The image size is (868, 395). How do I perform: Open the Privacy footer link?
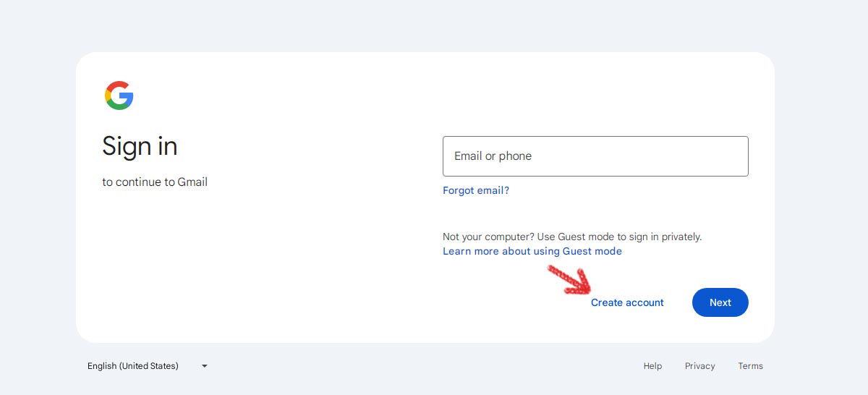(700, 366)
